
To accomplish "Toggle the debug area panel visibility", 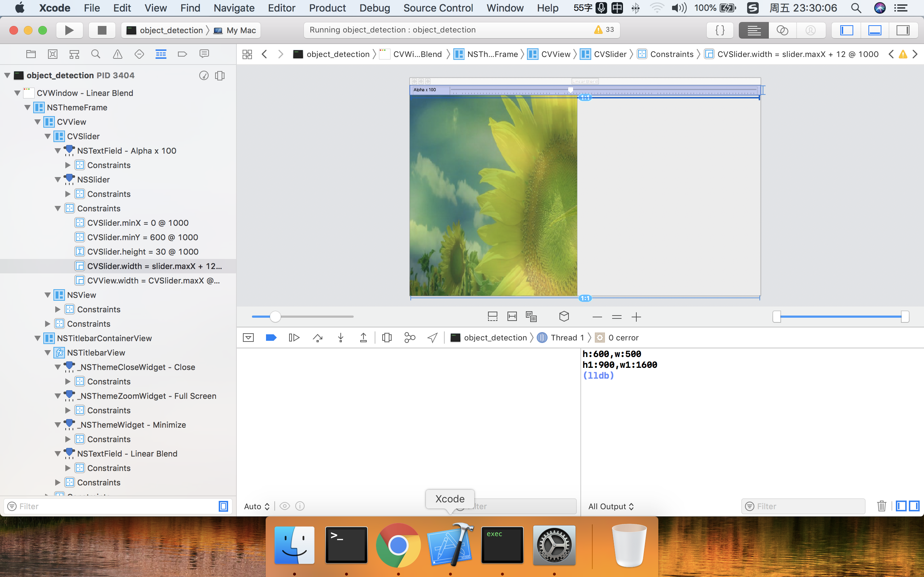I will click(x=875, y=30).
